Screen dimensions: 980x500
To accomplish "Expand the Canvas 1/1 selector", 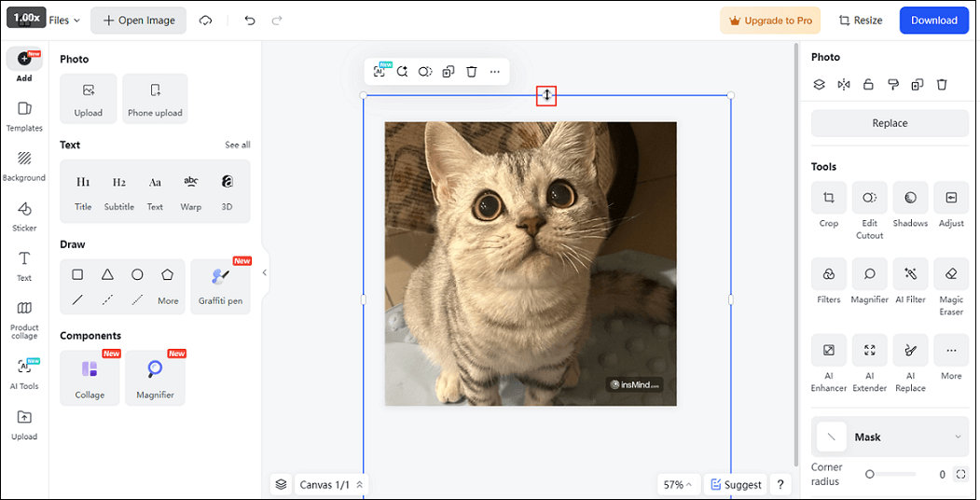I will [x=331, y=484].
